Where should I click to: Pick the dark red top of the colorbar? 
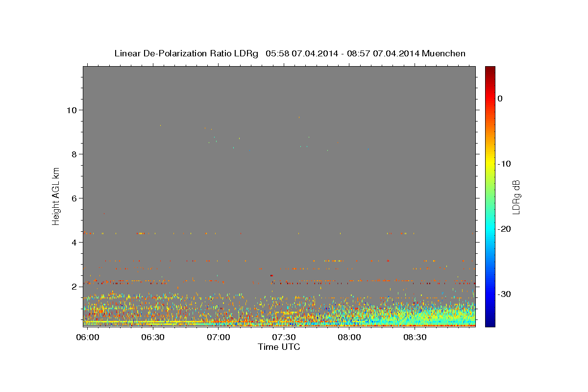[x=490, y=70]
